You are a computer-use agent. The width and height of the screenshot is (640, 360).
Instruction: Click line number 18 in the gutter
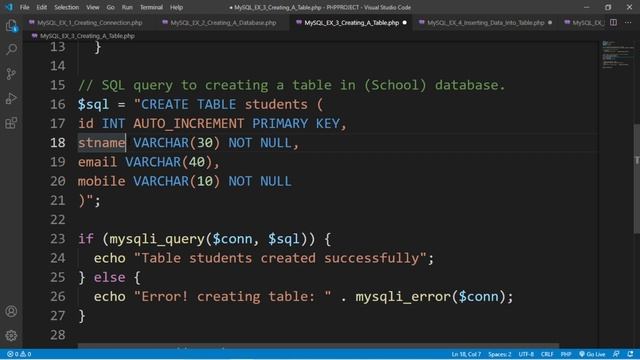[x=58, y=143]
